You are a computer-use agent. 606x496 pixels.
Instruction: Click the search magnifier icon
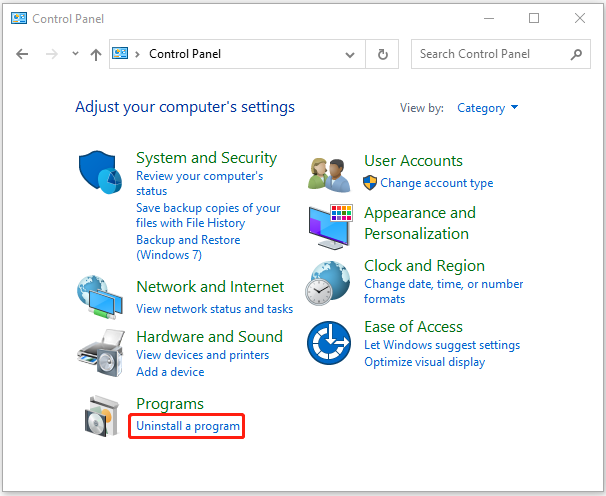(576, 54)
